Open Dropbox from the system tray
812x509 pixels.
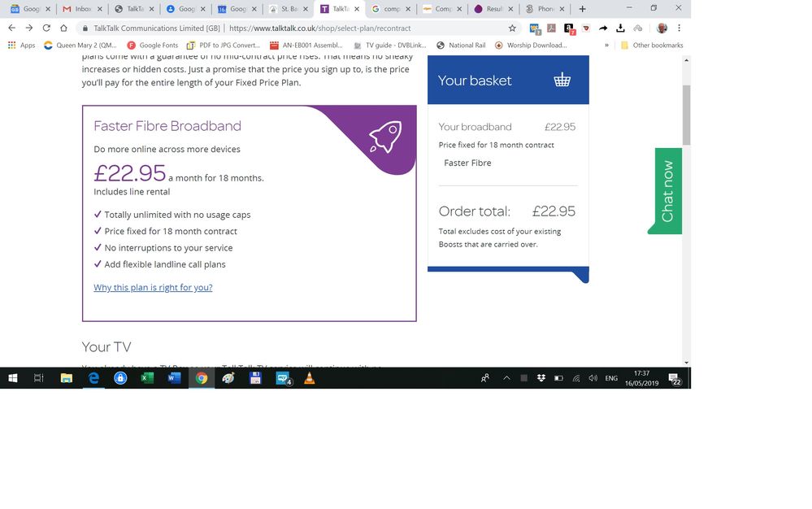pyautogui.click(x=541, y=378)
